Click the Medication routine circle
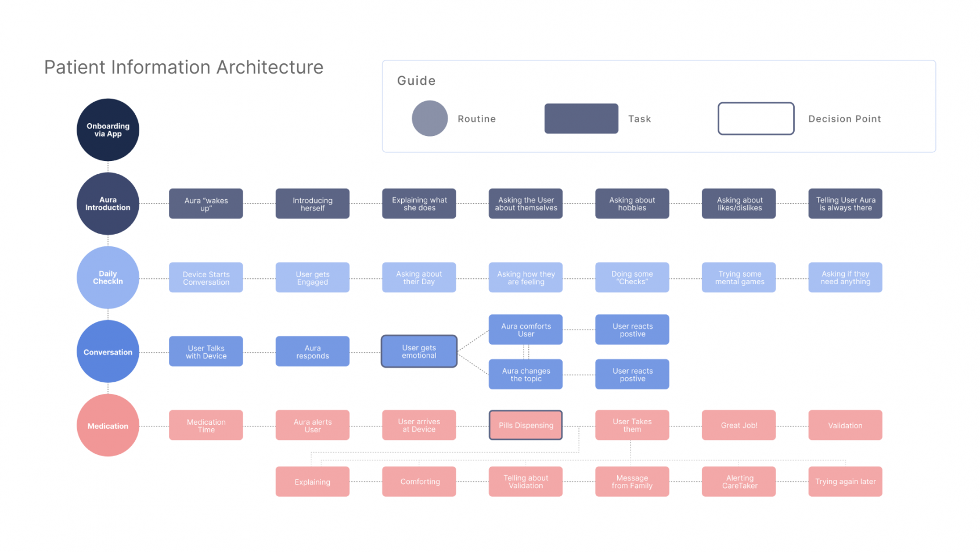Screen dimensions: 980x552 click(108, 425)
